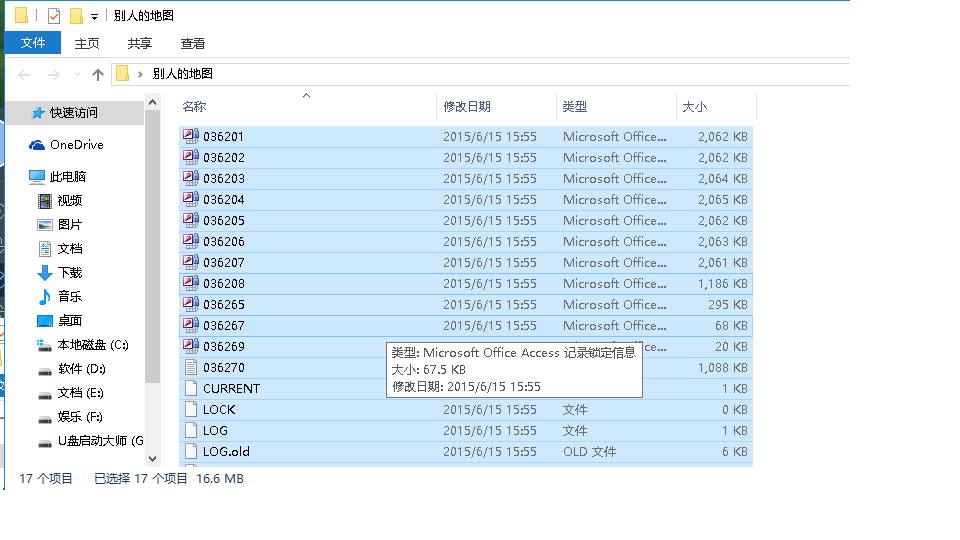Select the file named 036269

pos(223,347)
